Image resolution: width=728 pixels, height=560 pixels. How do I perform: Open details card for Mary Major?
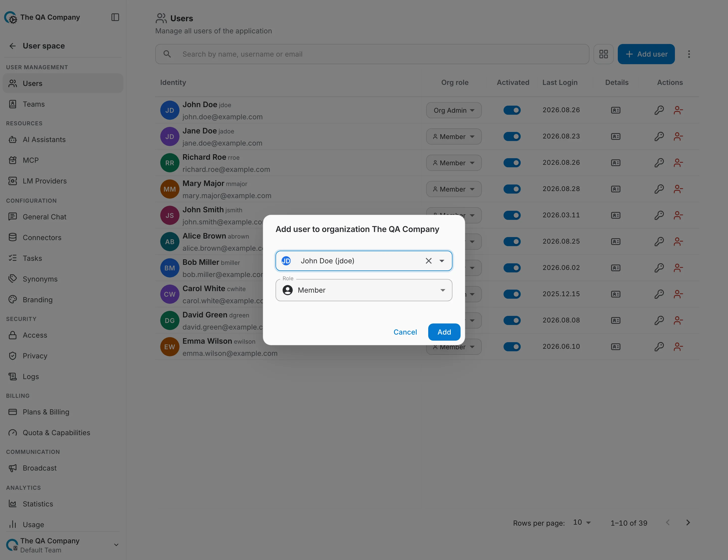[x=615, y=189]
